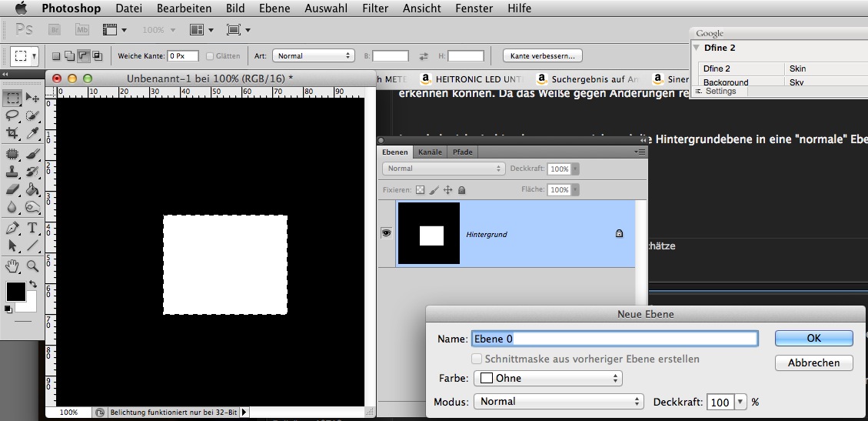Click the swap width and height arrows

pyautogui.click(x=424, y=56)
